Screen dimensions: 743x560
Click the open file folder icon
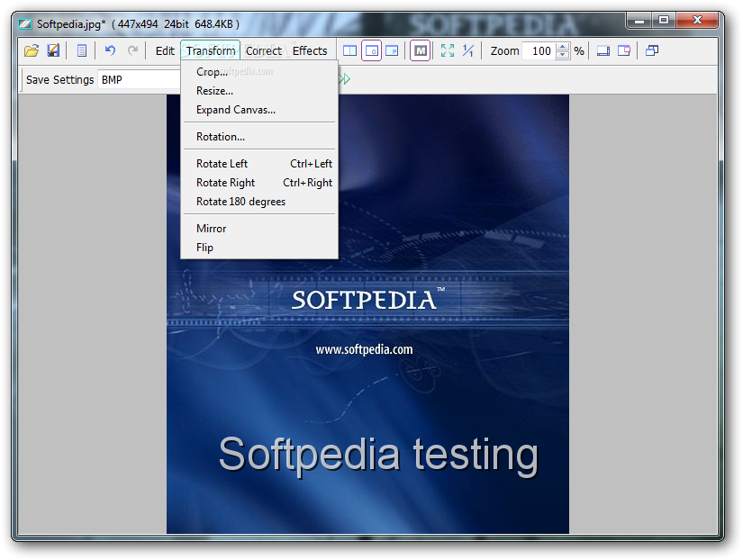tap(32, 50)
